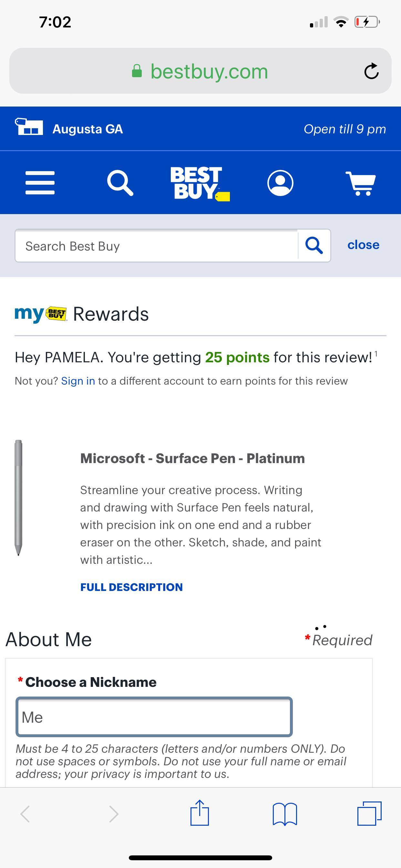Sign in to a different account

(77, 381)
